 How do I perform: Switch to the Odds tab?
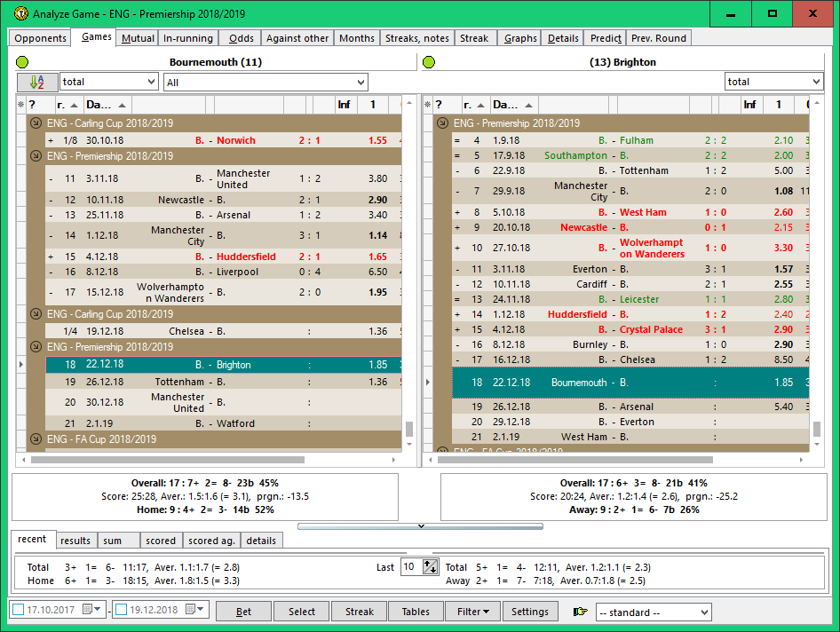click(241, 38)
